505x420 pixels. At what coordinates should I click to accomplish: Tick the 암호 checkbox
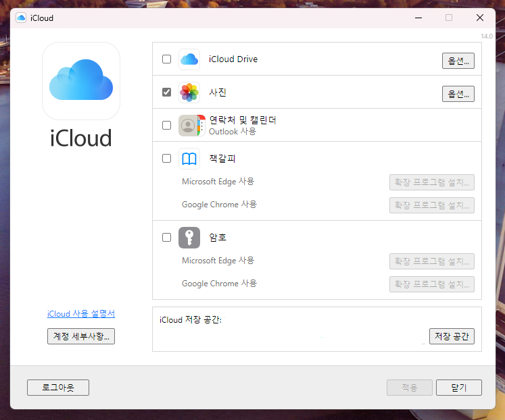[x=166, y=238]
